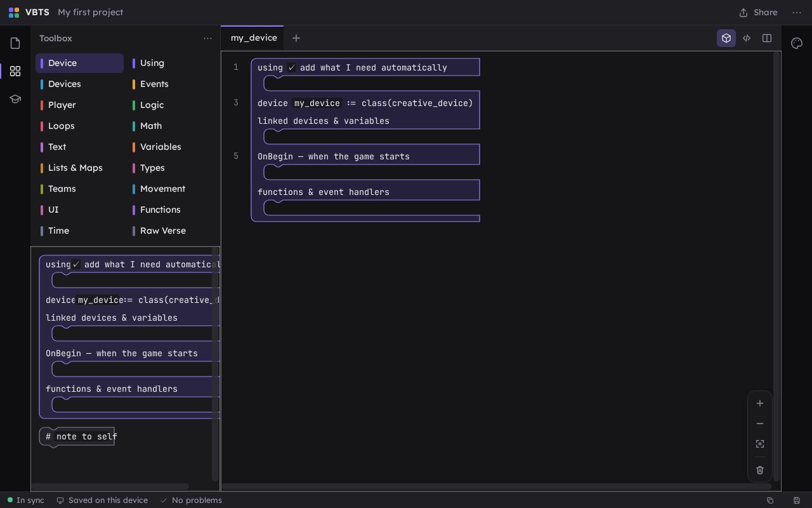Switch to blocks view mode
This screenshot has height=508, width=812.
[726, 38]
